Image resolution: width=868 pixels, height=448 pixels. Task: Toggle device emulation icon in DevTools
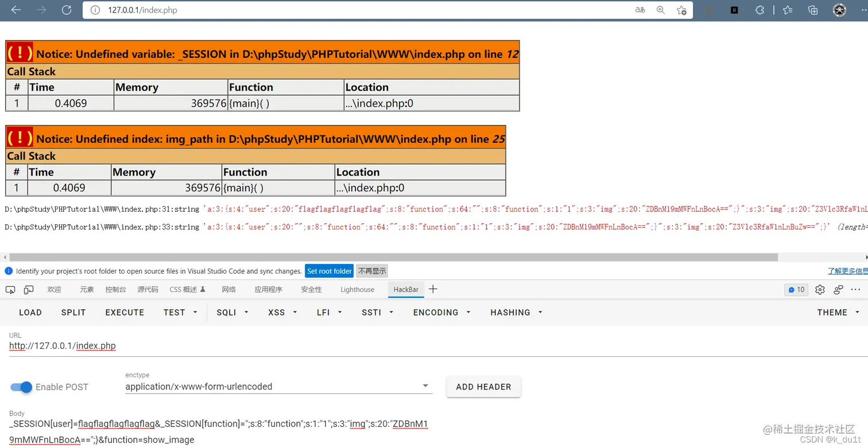(x=28, y=290)
